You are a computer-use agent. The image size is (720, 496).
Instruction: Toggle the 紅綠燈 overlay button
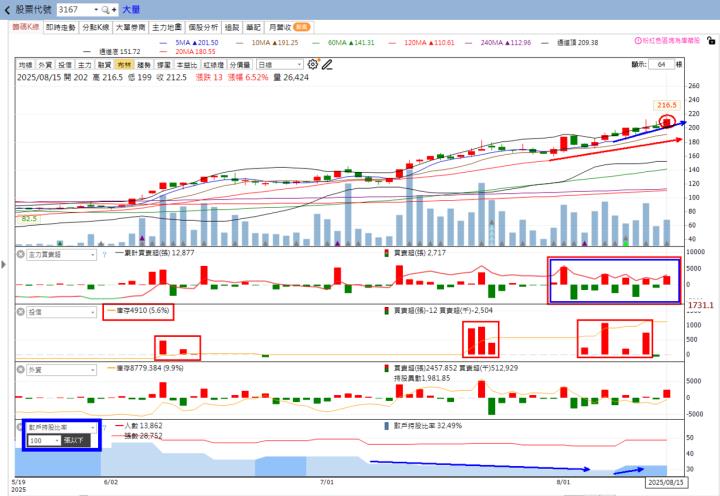click(214, 65)
